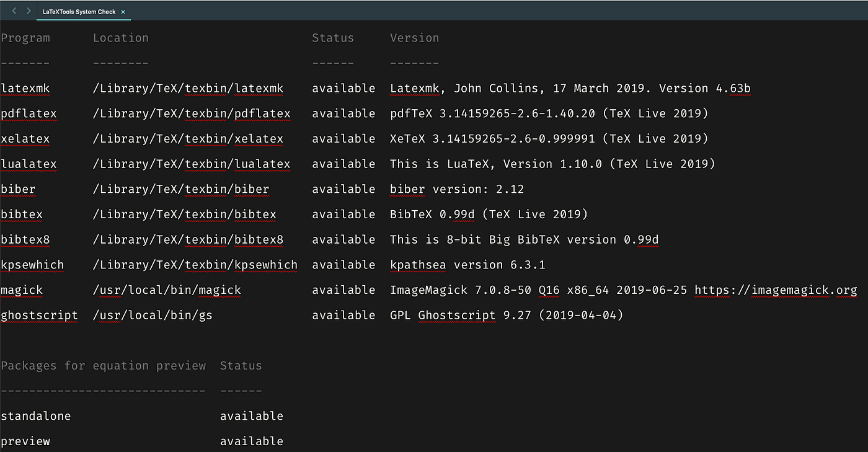Viewport: 868px width, 452px height.
Task: Click the available status for magick
Action: point(344,290)
